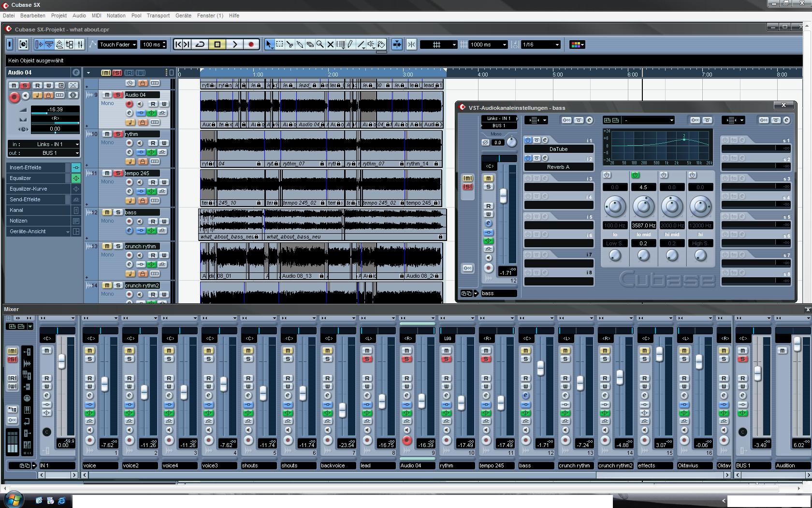This screenshot has width=812, height=508.
Task: Pick the Range Selection tool
Action: click(x=279, y=45)
